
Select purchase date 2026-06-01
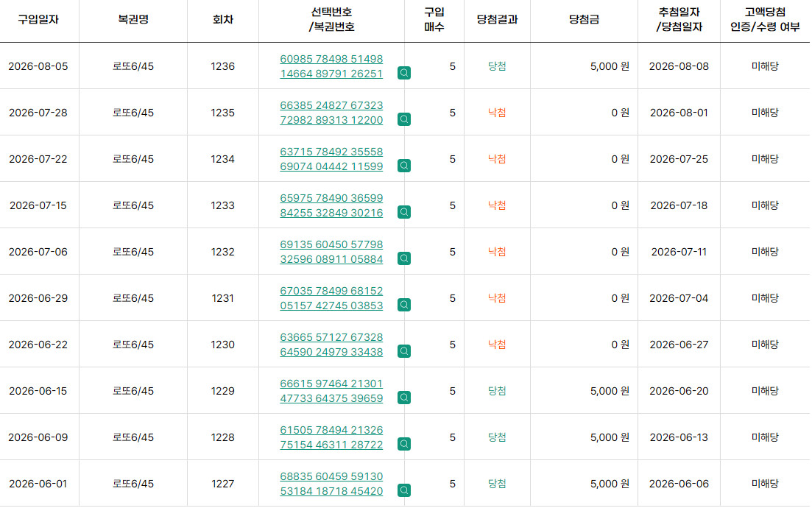click(x=38, y=484)
